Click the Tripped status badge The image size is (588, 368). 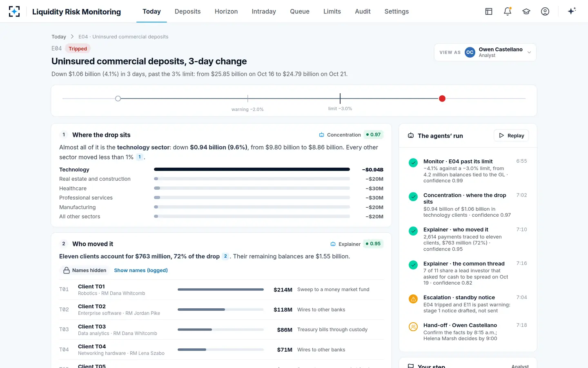tap(78, 49)
